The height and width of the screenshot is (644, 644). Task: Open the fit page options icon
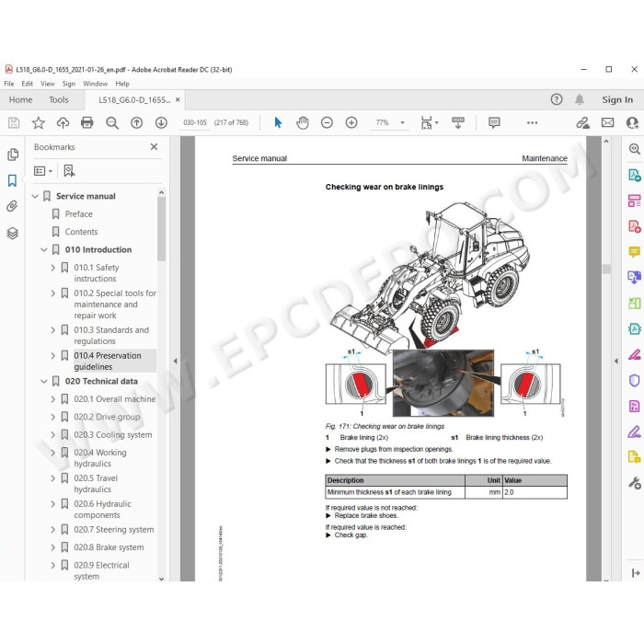point(430,122)
